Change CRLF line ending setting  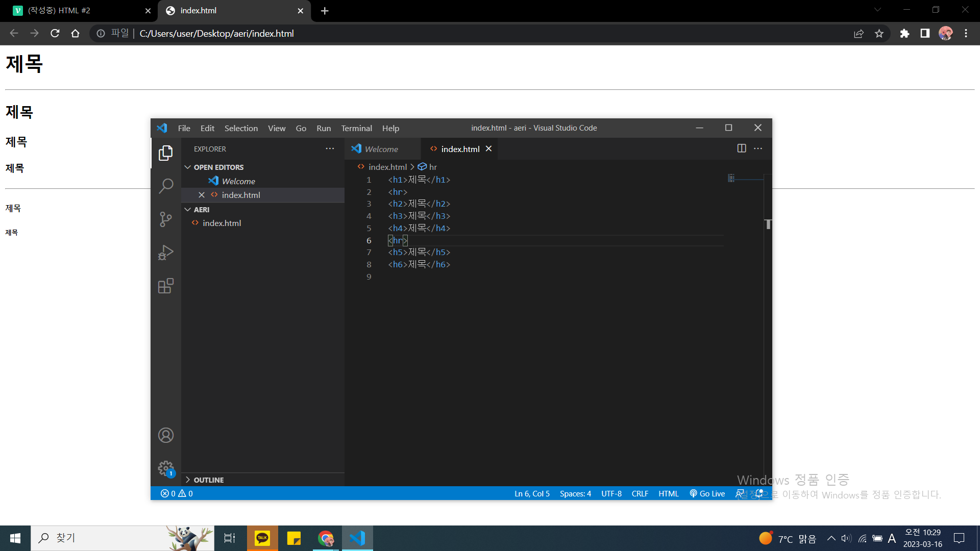pos(640,493)
